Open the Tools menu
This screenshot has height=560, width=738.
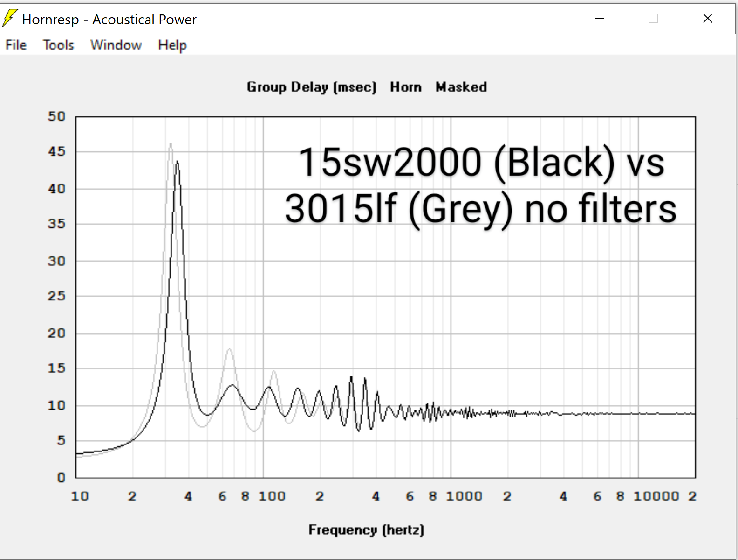[x=58, y=45]
